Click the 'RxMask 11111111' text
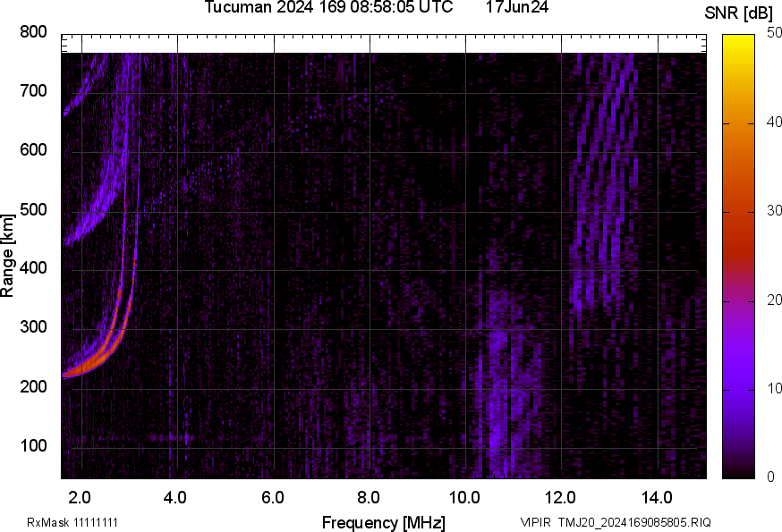The height and width of the screenshot is (532, 782). 72,522
